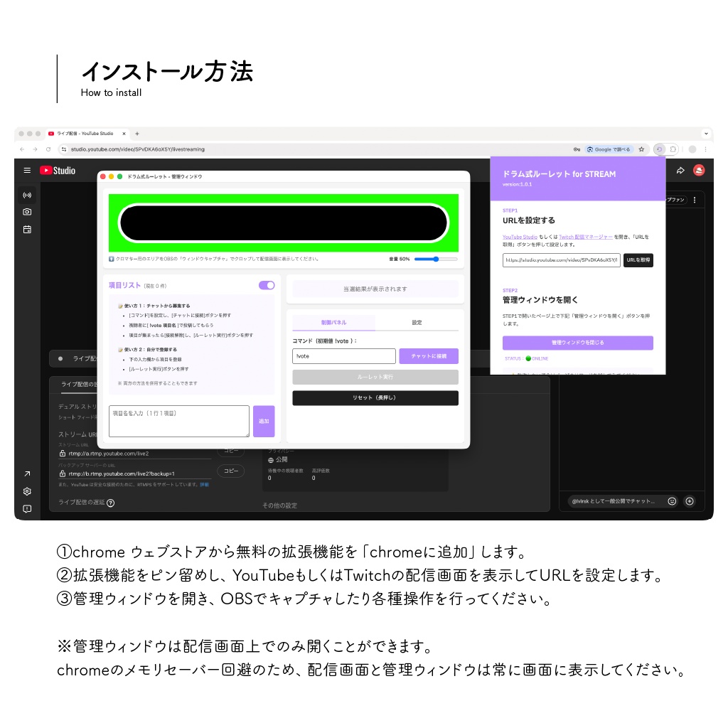Click the share arrow icon in the top bar
The image size is (728, 728).
pyautogui.click(x=680, y=170)
